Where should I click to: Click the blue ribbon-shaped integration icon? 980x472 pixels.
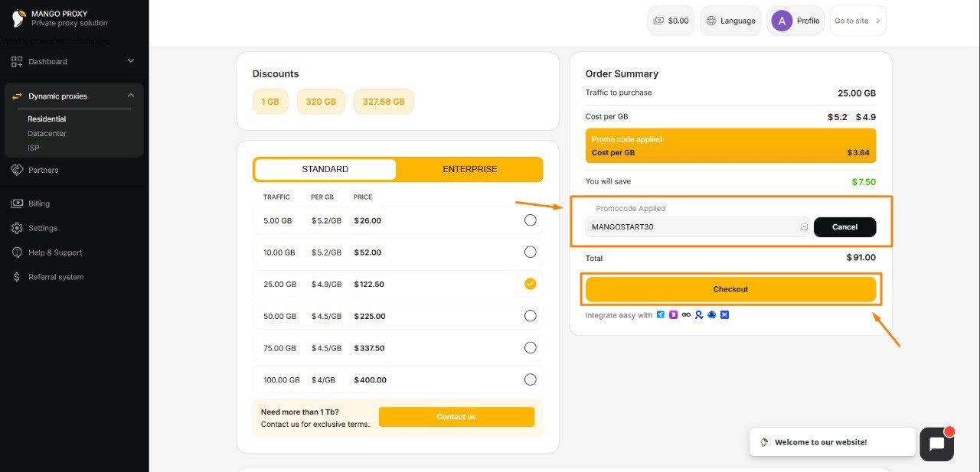point(699,314)
